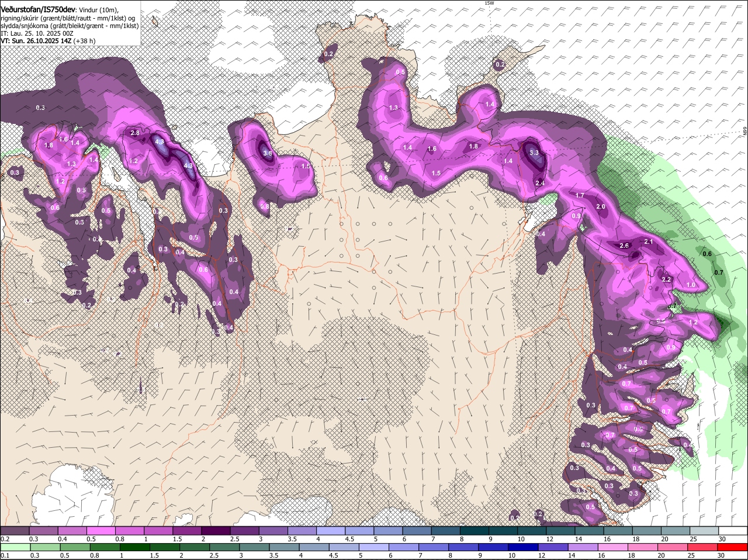Select top-row legend swatch between 0.5 and 0.8
Screen dimensions: 748x560
(101, 530)
